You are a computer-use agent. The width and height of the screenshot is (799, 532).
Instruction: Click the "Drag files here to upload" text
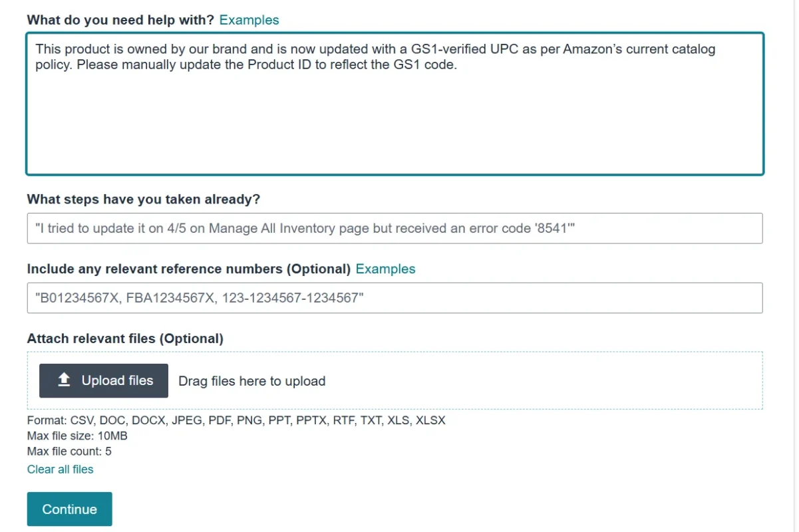[251, 381]
